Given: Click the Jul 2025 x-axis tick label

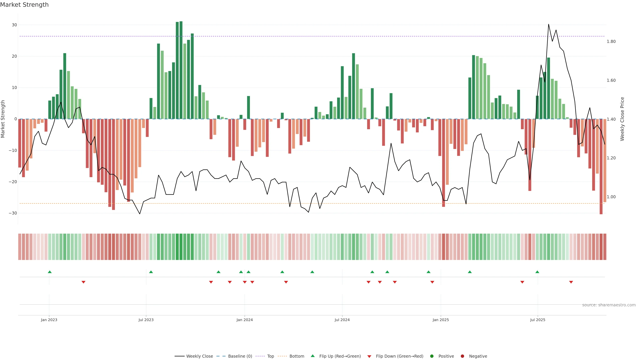Looking at the screenshot, I should coord(538,320).
